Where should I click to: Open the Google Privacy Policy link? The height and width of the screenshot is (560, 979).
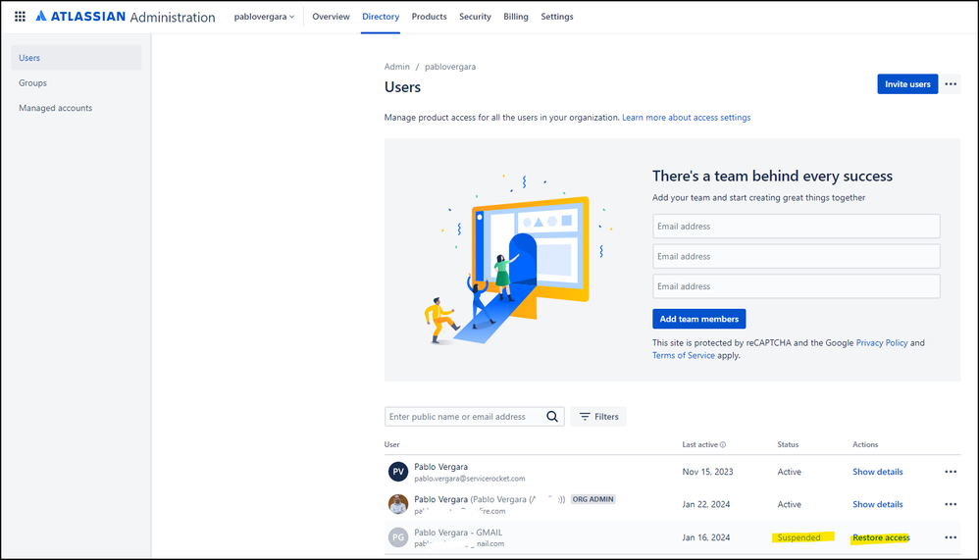(882, 342)
